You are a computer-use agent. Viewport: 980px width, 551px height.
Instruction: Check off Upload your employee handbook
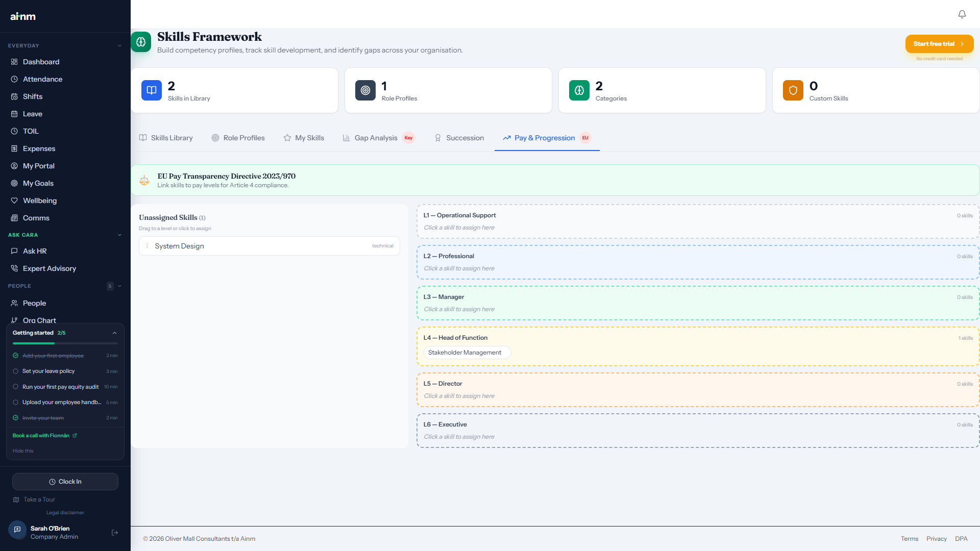point(15,403)
